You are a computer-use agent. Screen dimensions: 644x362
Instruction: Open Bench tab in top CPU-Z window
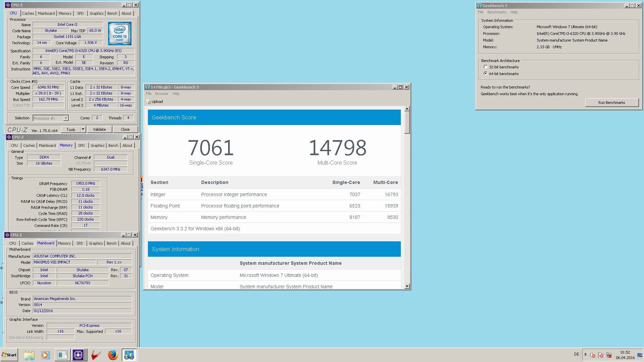pyautogui.click(x=112, y=13)
